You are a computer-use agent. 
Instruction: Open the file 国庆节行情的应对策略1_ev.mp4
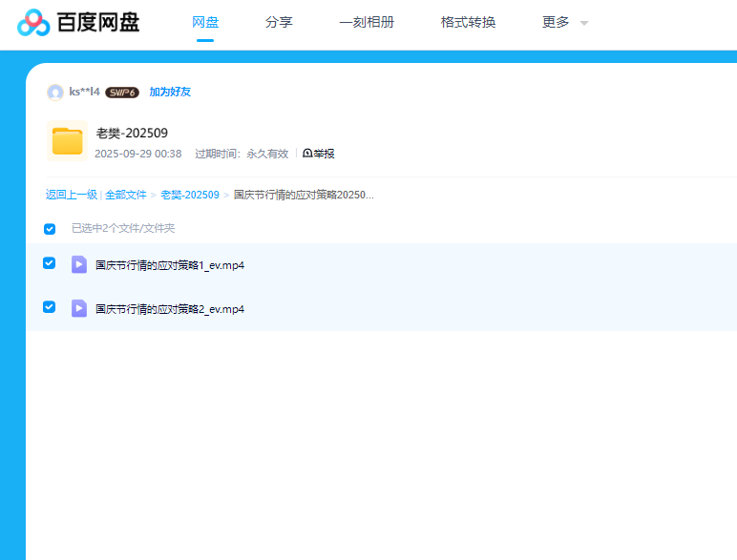pyautogui.click(x=170, y=265)
